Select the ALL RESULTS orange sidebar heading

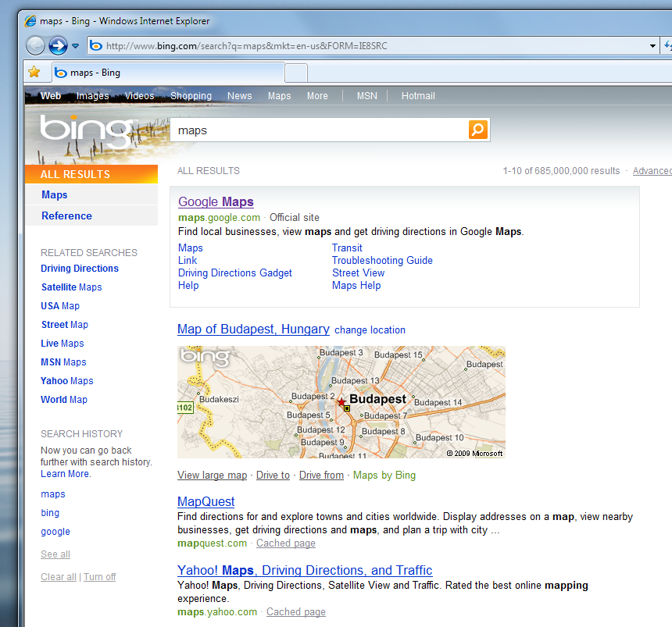pyautogui.click(x=91, y=174)
